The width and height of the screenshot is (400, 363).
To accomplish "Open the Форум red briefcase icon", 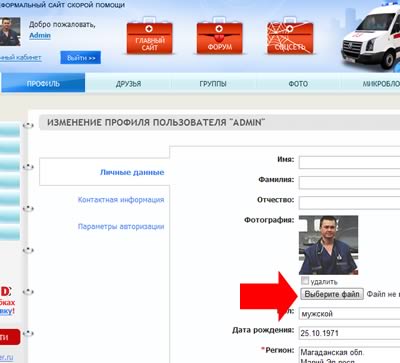I will tap(219, 36).
